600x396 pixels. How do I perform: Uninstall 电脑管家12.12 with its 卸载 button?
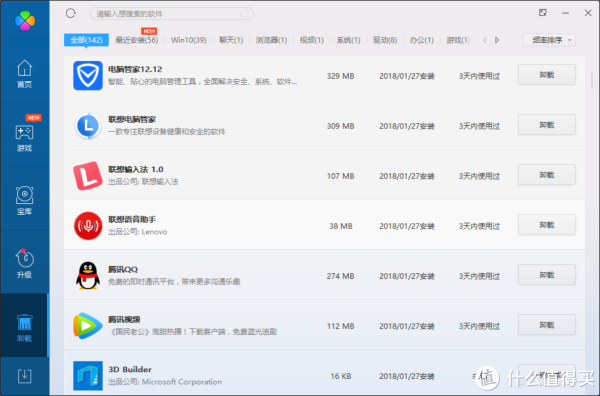(546, 75)
